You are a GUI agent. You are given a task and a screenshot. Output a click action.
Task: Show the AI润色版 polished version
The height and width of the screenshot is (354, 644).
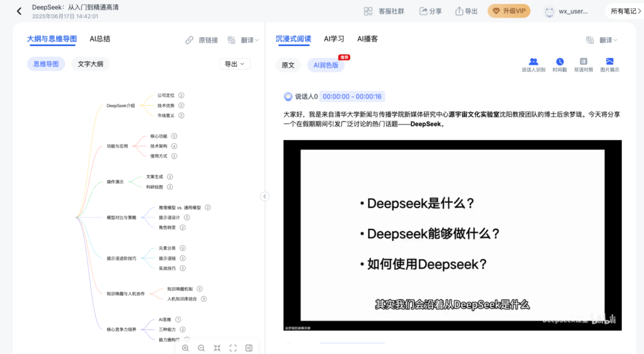[x=326, y=65]
